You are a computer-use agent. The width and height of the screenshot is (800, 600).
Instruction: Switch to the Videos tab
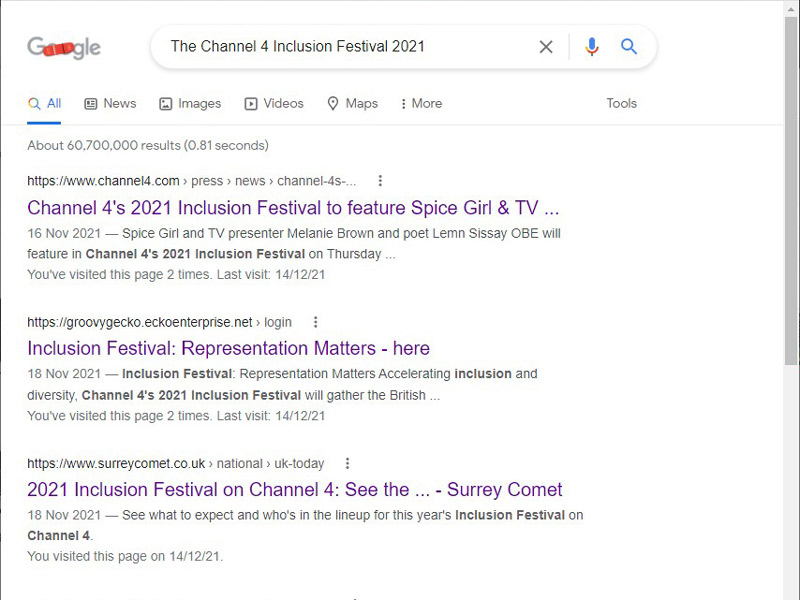[x=274, y=104]
